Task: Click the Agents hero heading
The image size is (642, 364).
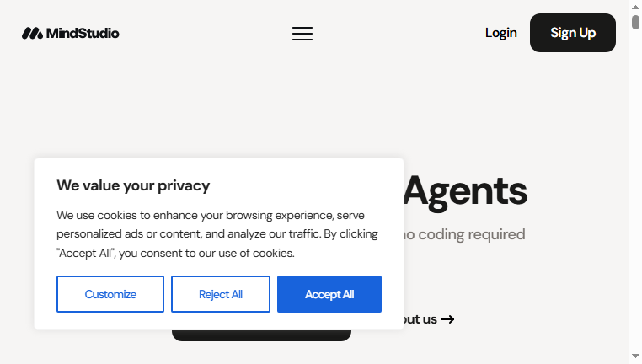Action: [x=466, y=191]
